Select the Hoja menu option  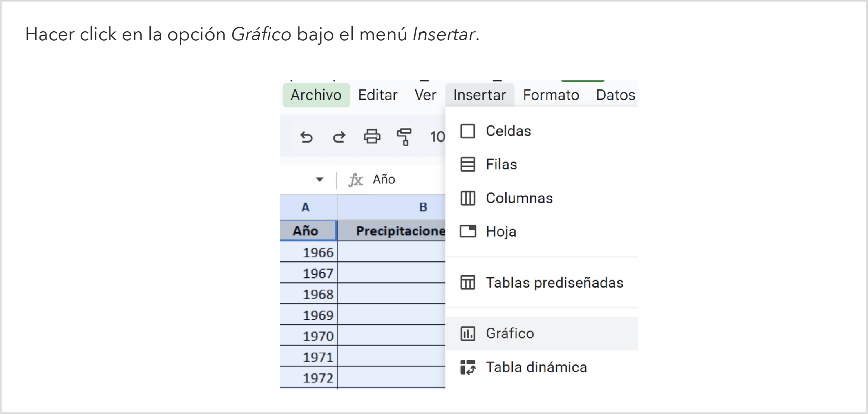pos(501,232)
